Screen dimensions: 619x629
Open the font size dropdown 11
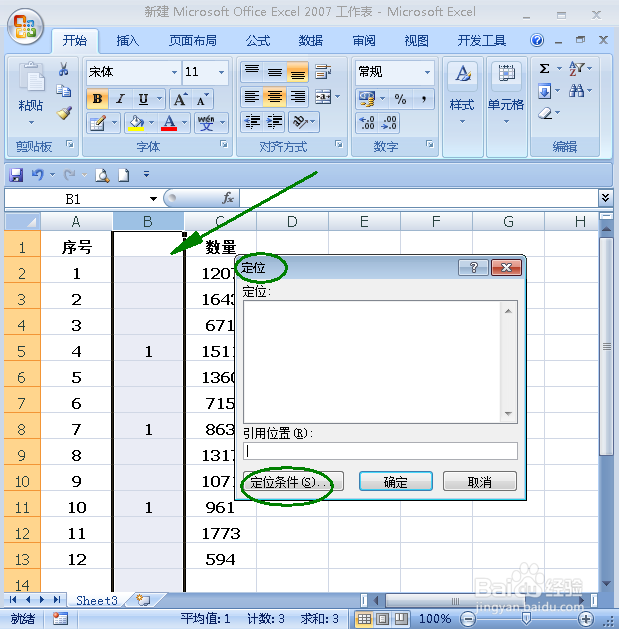(221, 72)
